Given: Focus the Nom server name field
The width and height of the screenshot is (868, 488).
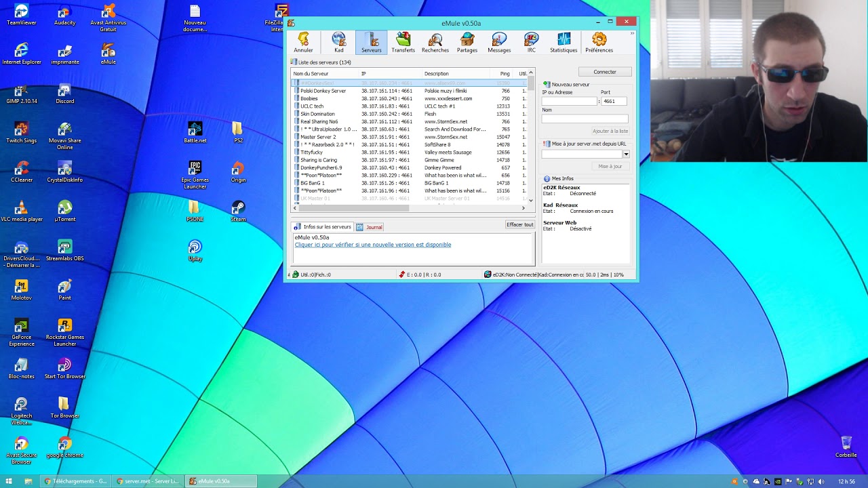Looking at the screenshot, I should (x=585, y=119).
